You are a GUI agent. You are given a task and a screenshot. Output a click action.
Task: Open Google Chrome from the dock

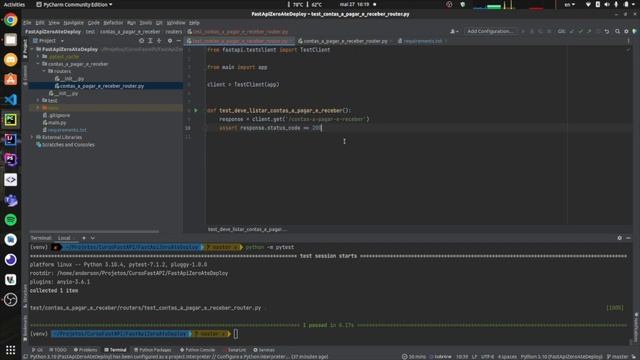(11, 20)
